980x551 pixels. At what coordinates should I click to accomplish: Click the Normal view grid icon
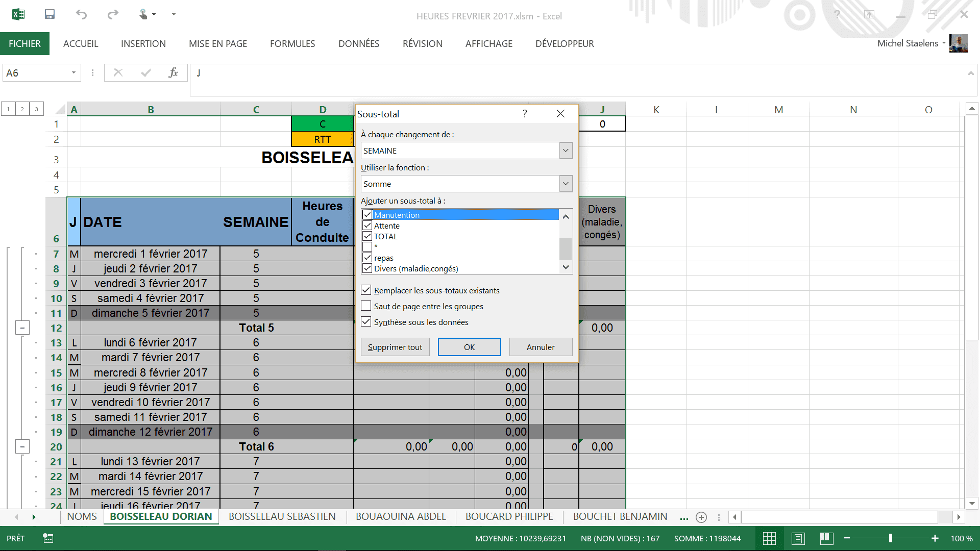769,538
